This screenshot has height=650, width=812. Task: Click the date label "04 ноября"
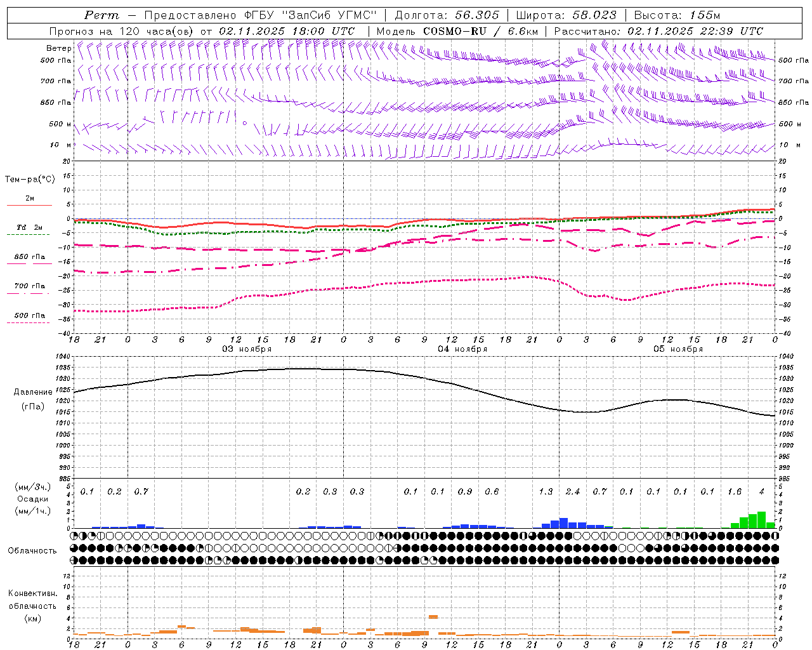click(462, 349)
